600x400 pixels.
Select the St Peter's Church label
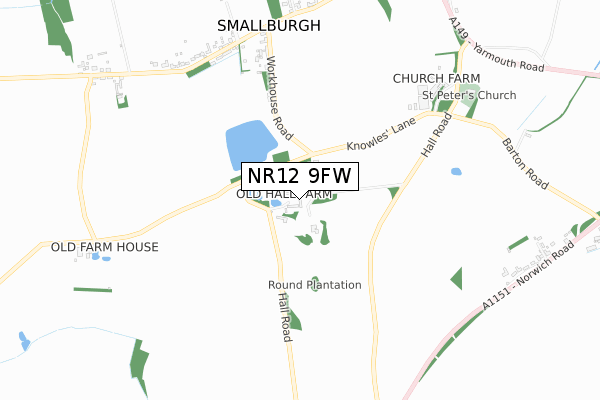[469, 95]
